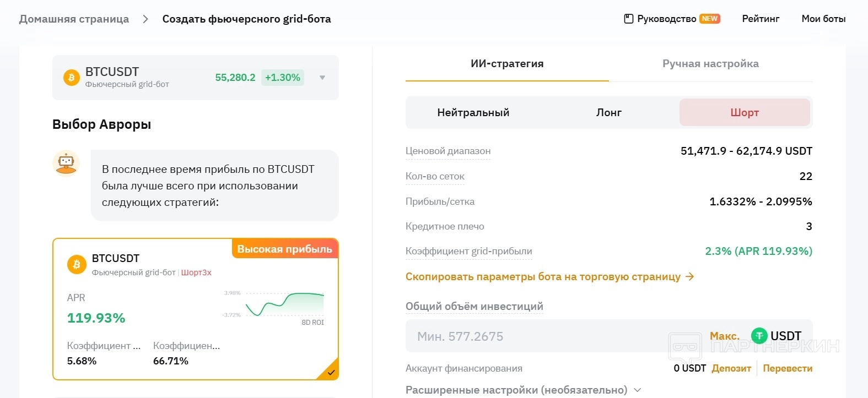Click the Bitcoin icon in pair selector
Image resolution: width=868 pixels, height=398 pixels.
pos(71,78)
